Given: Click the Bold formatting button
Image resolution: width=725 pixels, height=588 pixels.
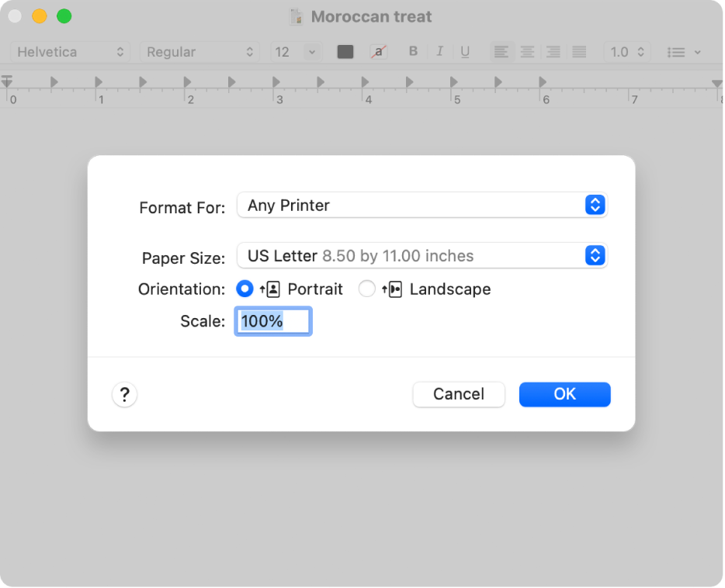Looking at the screenshot, I should click(413, 52).
